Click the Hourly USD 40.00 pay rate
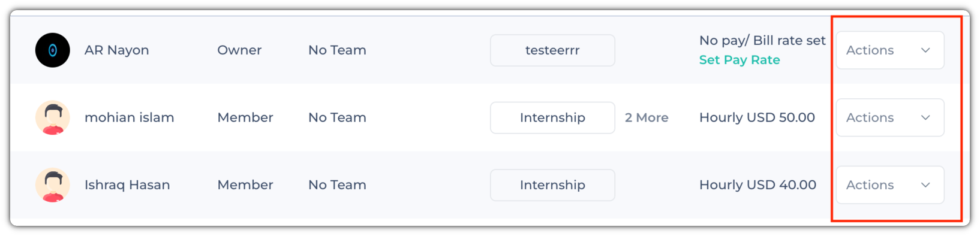This screenshot has height=236, width=980. [757, 185]
